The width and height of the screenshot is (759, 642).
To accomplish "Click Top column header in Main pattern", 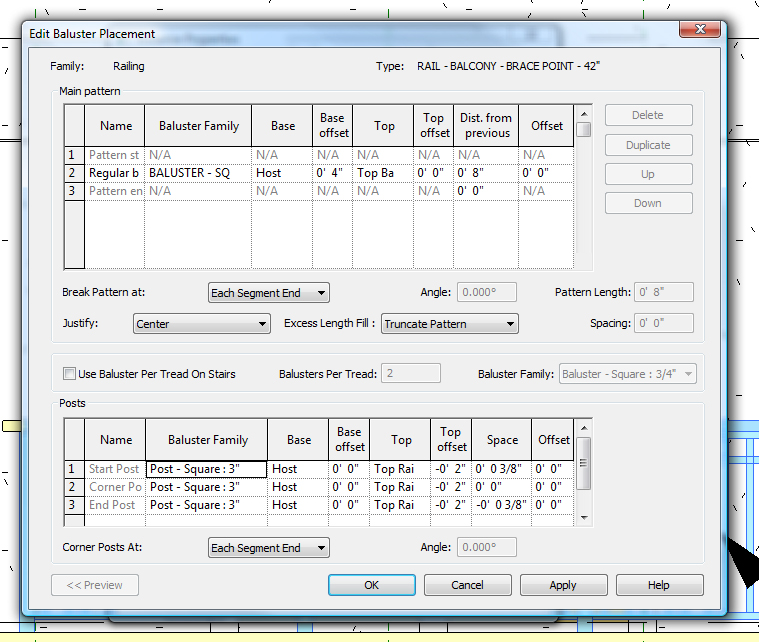I will [x=384, y=126].
